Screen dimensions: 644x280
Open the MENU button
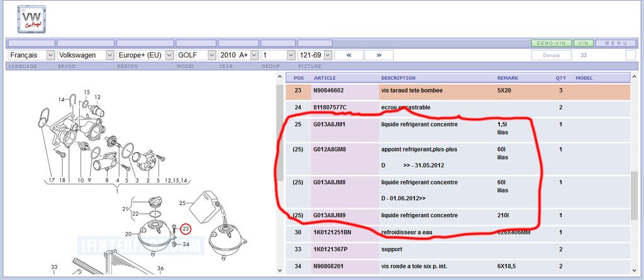[616, 43]
